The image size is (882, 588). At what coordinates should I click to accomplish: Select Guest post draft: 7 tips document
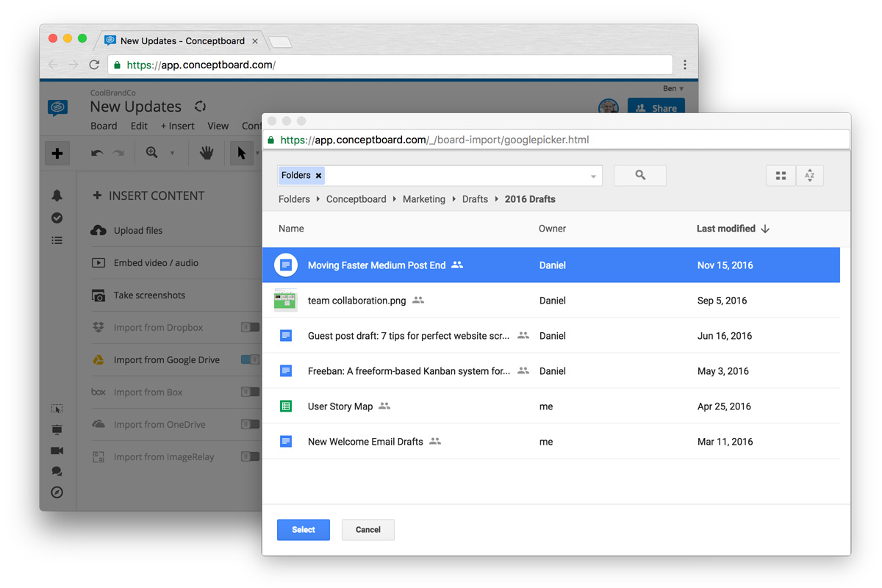[x=551, y=336]
